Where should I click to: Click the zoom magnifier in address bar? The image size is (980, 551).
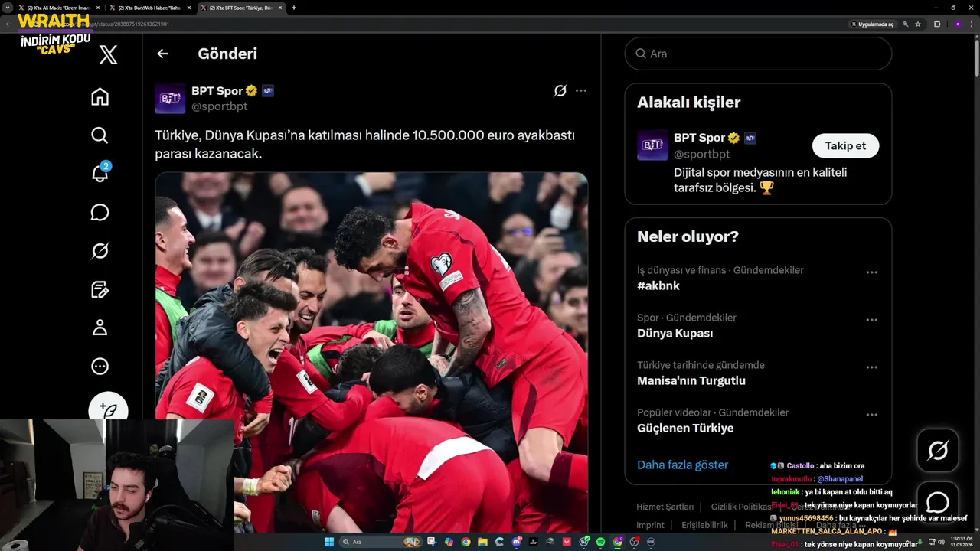coord(906,24)
